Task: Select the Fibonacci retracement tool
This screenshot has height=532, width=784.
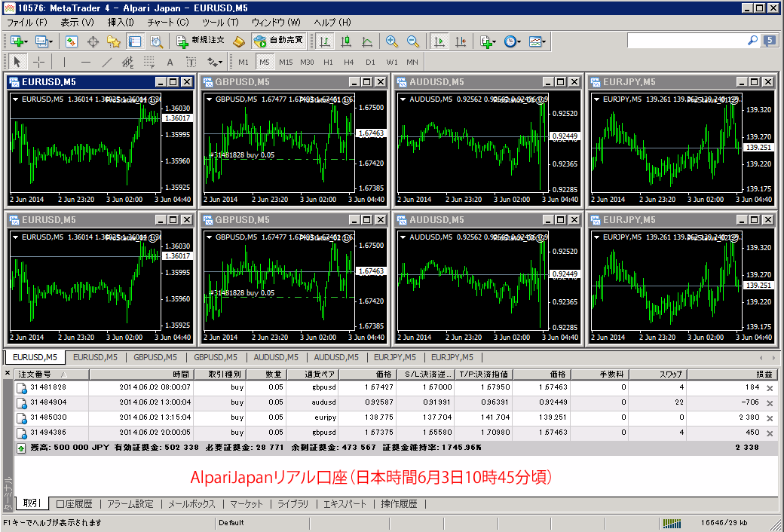Action: coord(149,63)
